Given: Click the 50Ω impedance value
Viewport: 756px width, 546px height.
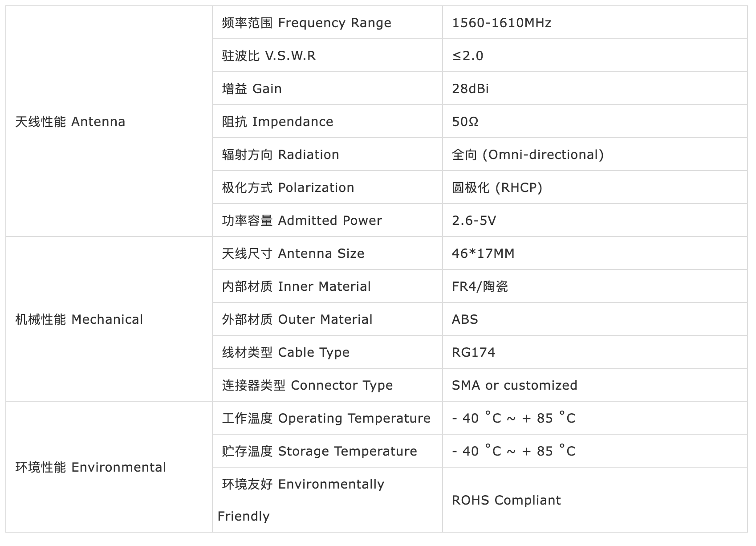Looking at the screenshot, I should click(465, 122).
